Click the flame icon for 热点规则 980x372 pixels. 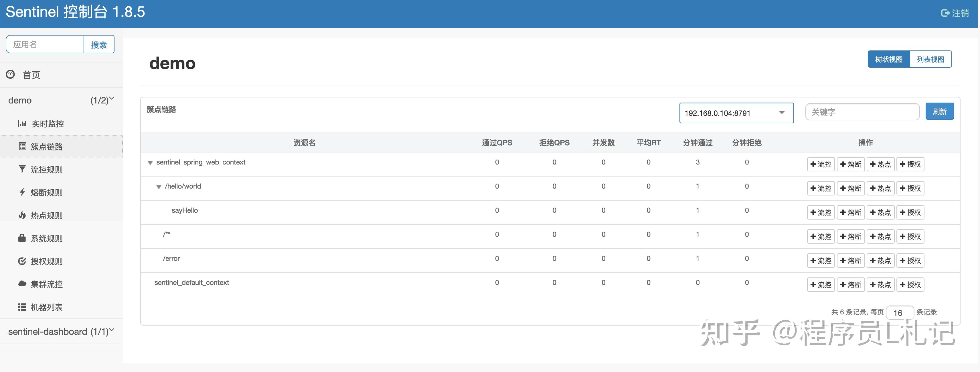click(22, 215)
